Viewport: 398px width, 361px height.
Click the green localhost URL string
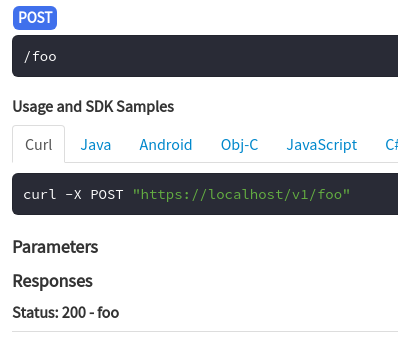[241, 194]
